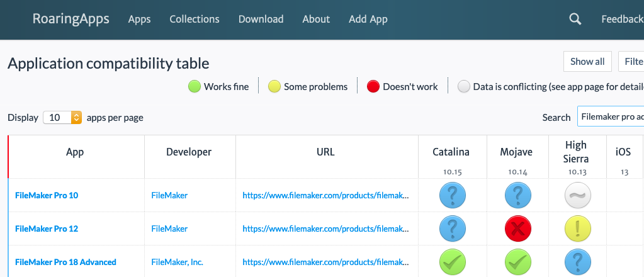Click FileMaker Pro 18 Advanced Catalina green checkmark
This screenshot has height=277, width=644.
click(x=452, y=262)
